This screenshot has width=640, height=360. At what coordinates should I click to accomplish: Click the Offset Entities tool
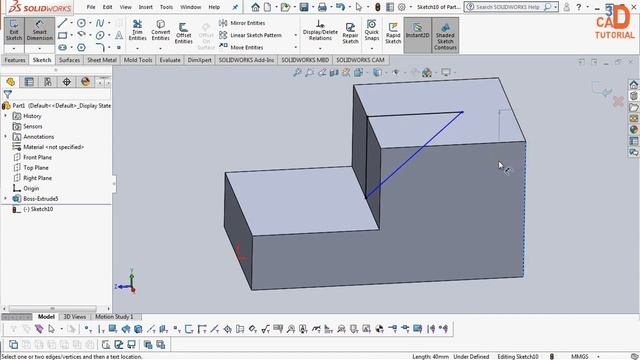pyautogui.click(x=184, y=33)
